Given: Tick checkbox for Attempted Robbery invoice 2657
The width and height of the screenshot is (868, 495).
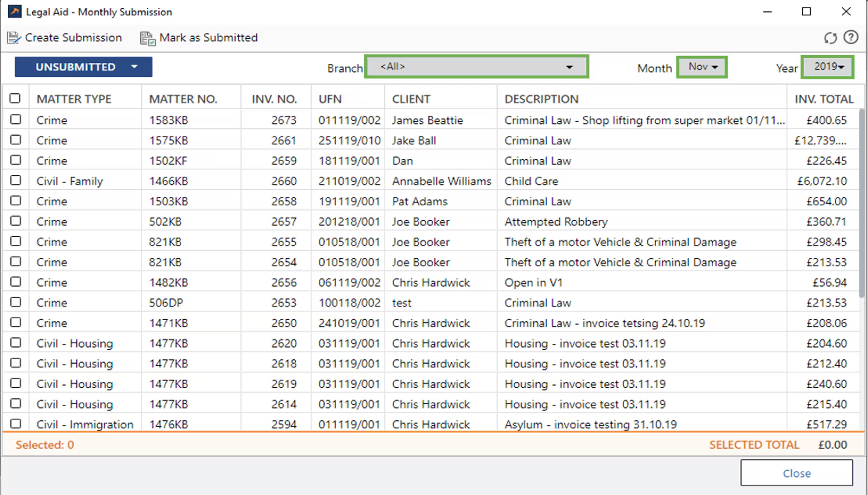Looking at the screenshot, I should [x=15, y=221].
